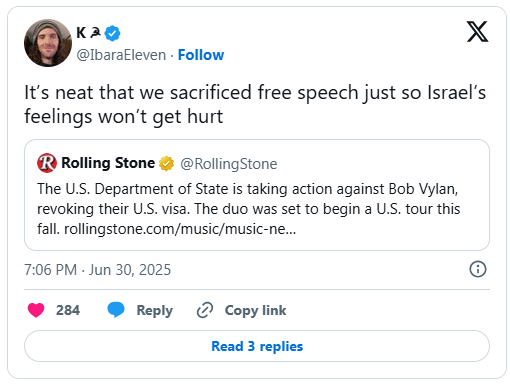Open the 7:06 PM Jun 30, 2025 timestamp

(x=97, y=270)
